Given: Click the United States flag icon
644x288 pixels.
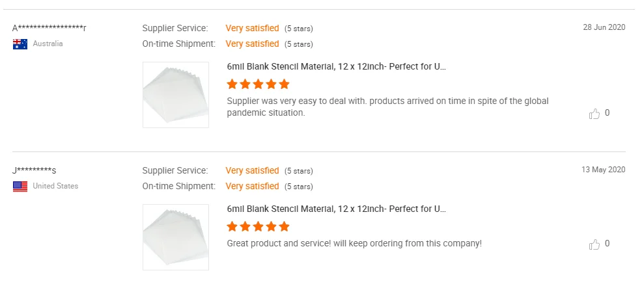Looking at the screenshot, I should 20,187.
